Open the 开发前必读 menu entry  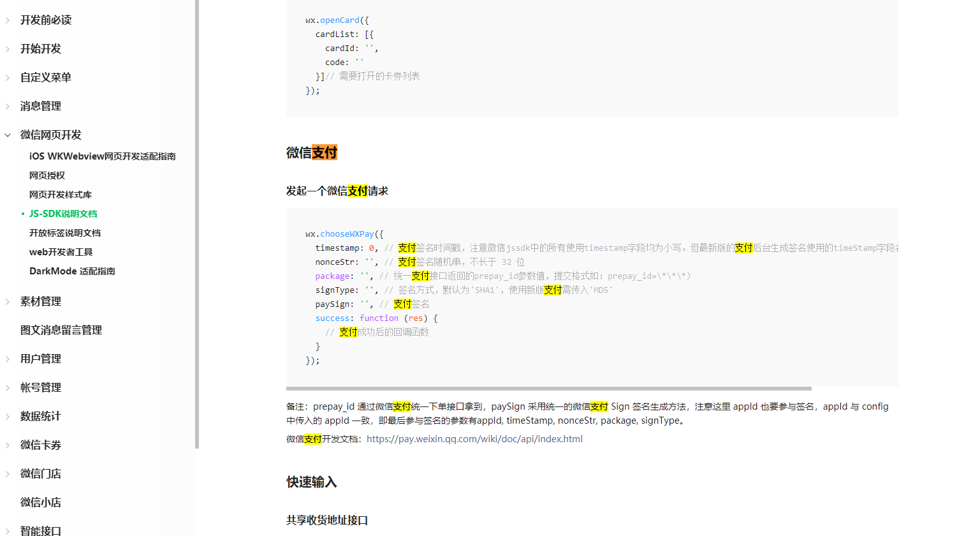click(x=46, y=20)
